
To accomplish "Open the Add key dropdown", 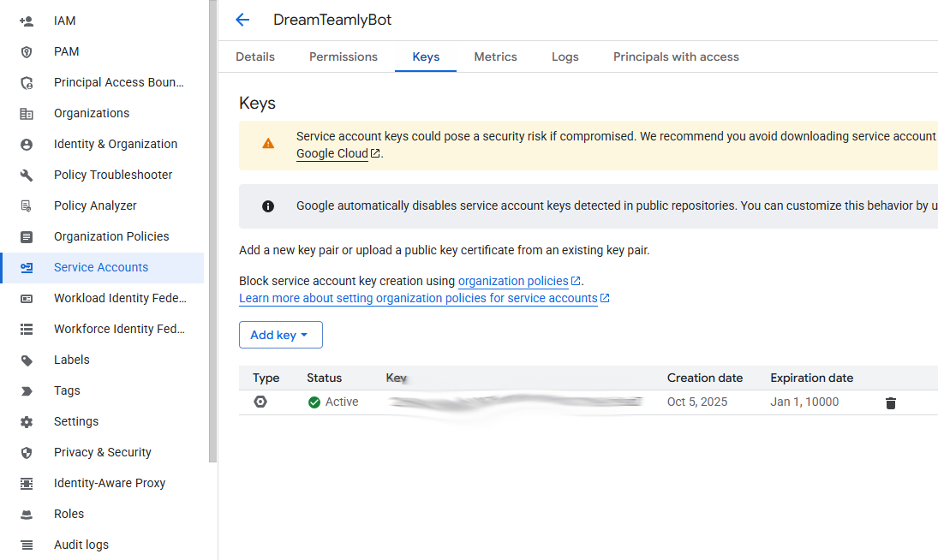I will 280,335.
